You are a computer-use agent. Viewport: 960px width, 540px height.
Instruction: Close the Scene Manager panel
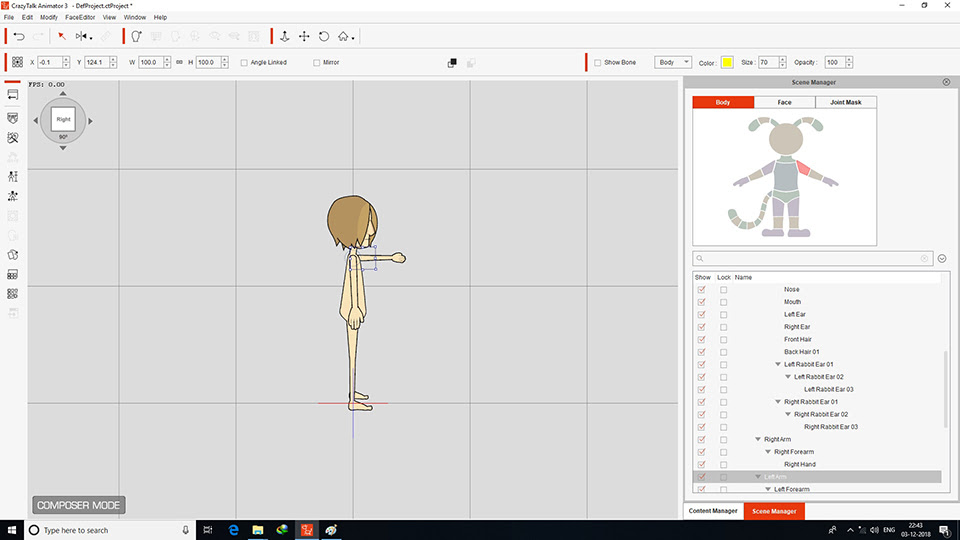click(947, 82)
